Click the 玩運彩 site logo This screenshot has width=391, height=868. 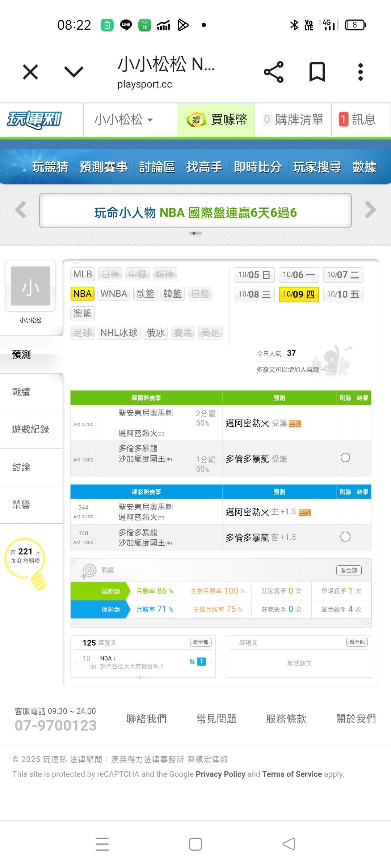(x=34, y=119)
